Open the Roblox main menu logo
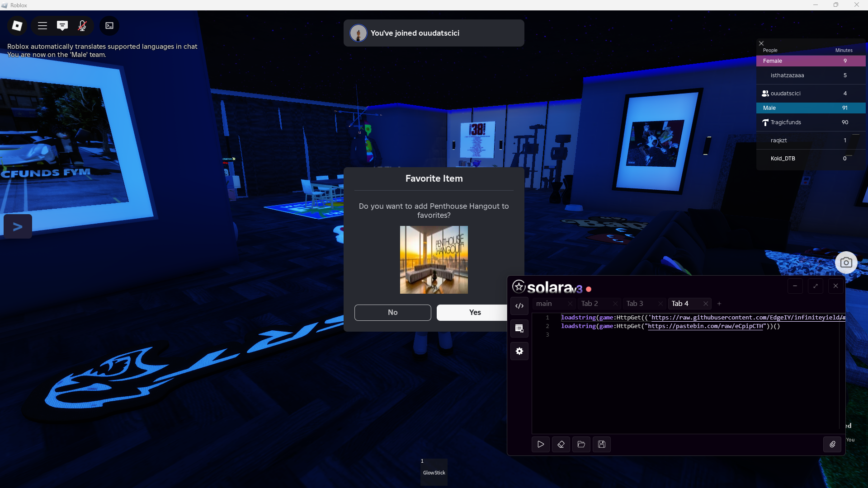 tap(17, 26)
